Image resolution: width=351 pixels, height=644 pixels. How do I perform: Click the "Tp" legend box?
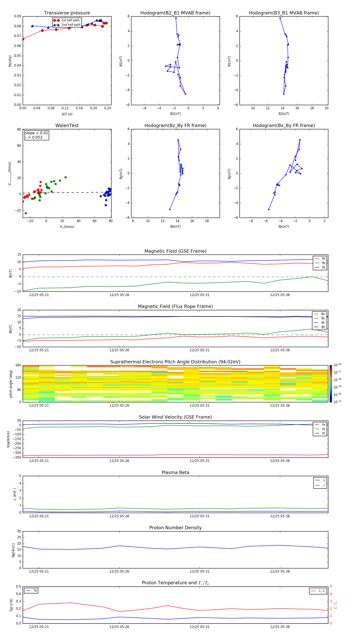tap(31, 591)
